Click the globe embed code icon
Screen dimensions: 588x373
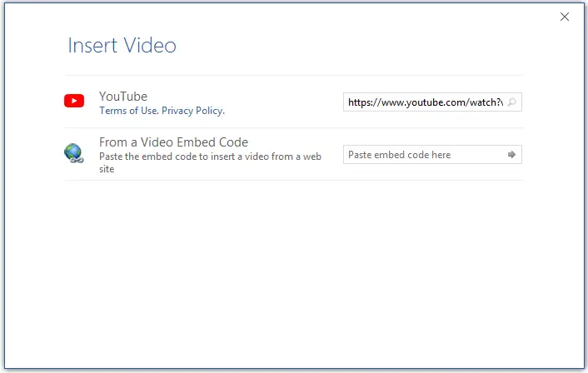click(74, 153)
